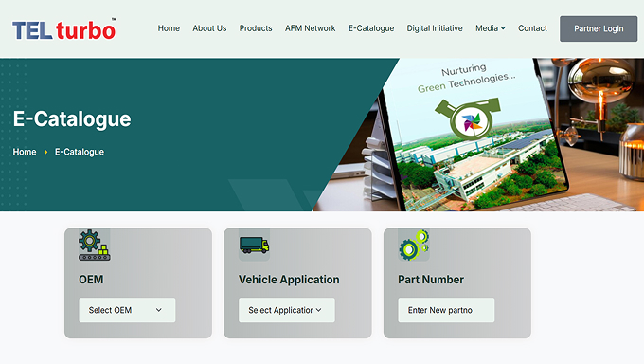644x364 pixels.
Task: Click the Partner Login button
Action: point(599,28)
